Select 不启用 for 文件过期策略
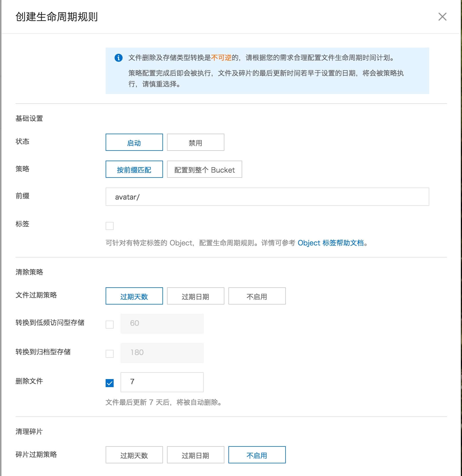Screen dimensions: 462x476 257,296
